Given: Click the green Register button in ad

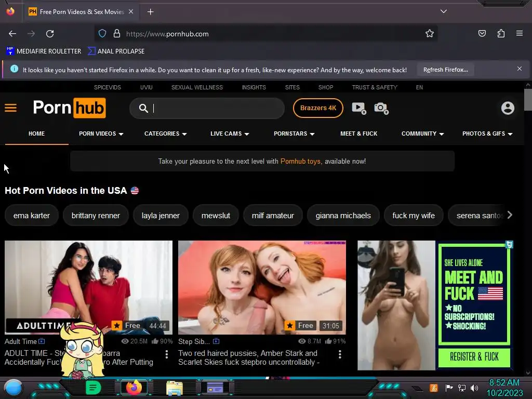Looking at the screenshot, I should 474,357.
